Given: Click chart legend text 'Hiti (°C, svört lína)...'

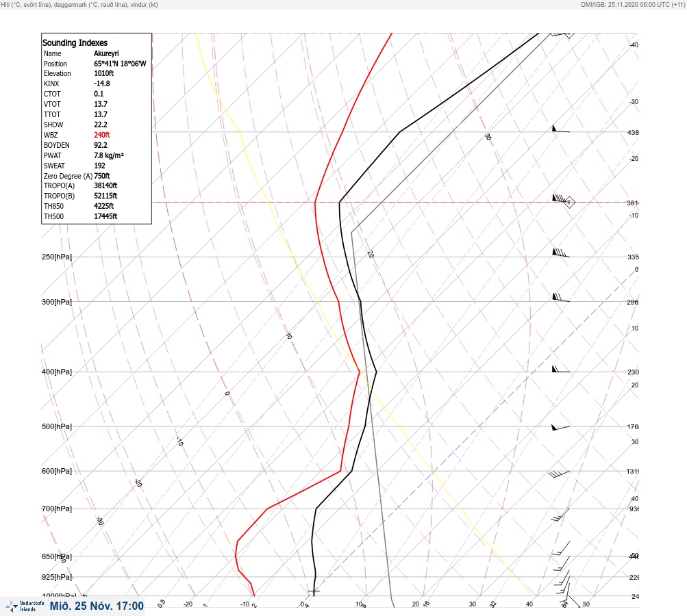Looking at the screenshot, I should [x=79, y=4].
